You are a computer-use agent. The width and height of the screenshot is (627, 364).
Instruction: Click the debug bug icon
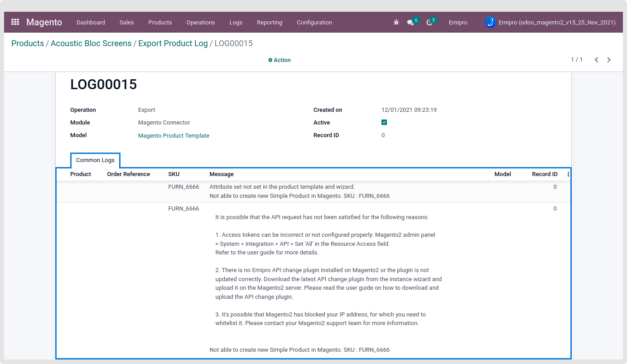tap(396, 22)
